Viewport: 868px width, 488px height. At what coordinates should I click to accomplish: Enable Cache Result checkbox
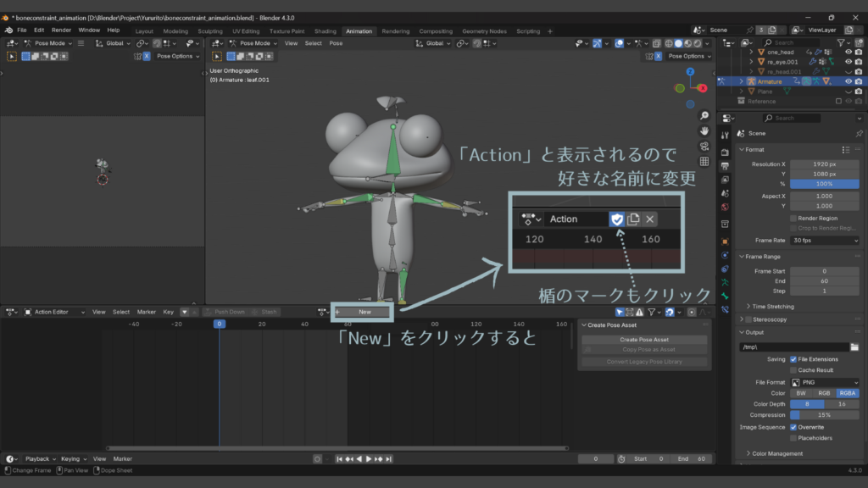793,370
